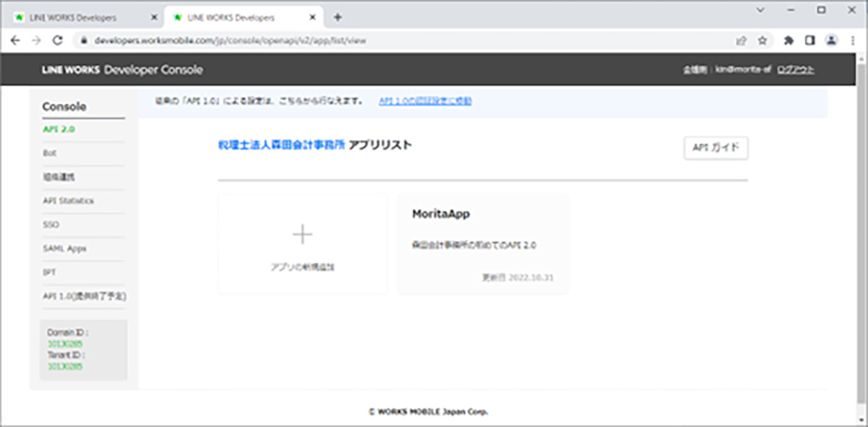Click the plus icon to add new app
Image resolution: width=868 pixels, height=427 pixels.
pos(302,234)
